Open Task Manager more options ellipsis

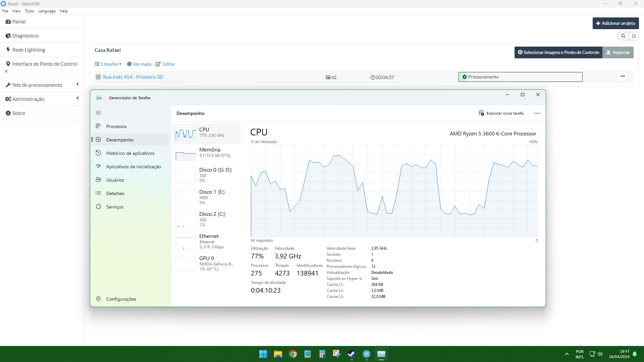point(537,113)
